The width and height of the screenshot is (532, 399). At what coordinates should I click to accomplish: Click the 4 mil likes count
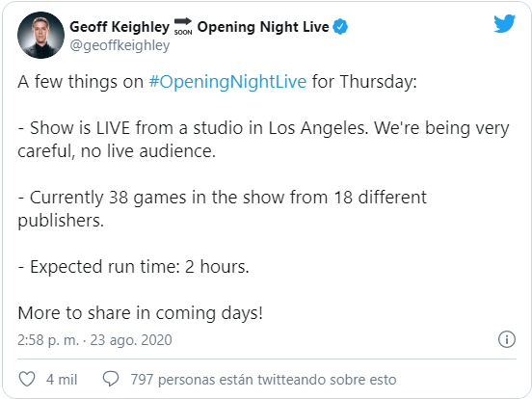[62, 380]
